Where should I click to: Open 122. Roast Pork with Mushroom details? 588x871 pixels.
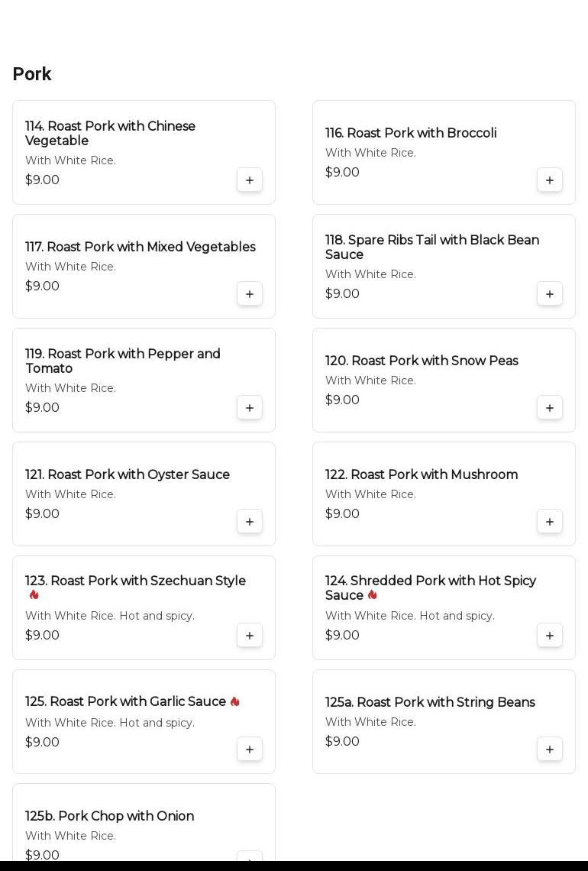(422, 474)
